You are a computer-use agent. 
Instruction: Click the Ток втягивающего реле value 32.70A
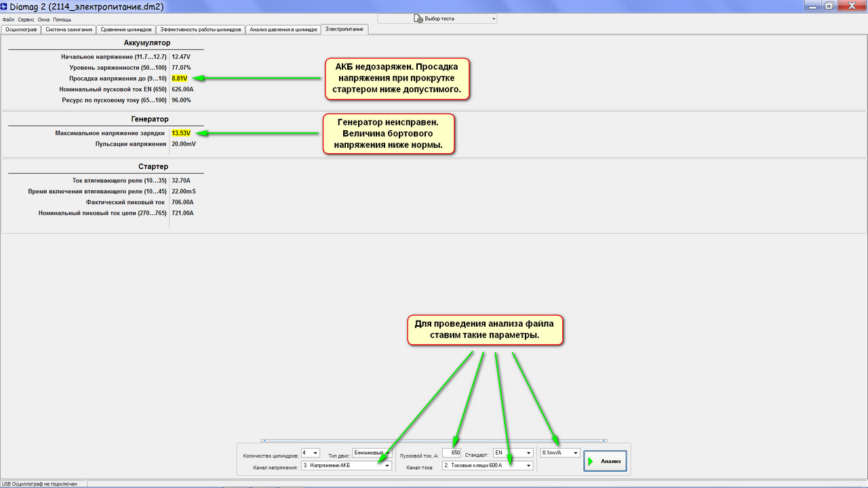pos(181,181)
